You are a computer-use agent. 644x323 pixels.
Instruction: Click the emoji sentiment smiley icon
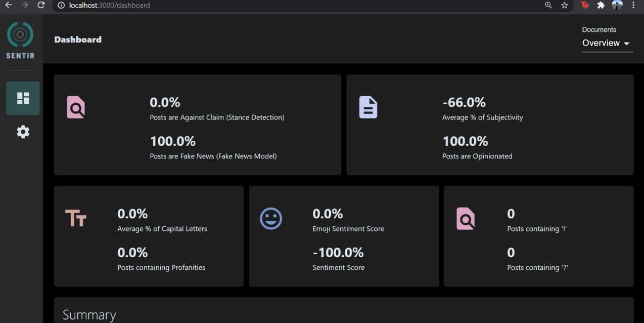271,219
